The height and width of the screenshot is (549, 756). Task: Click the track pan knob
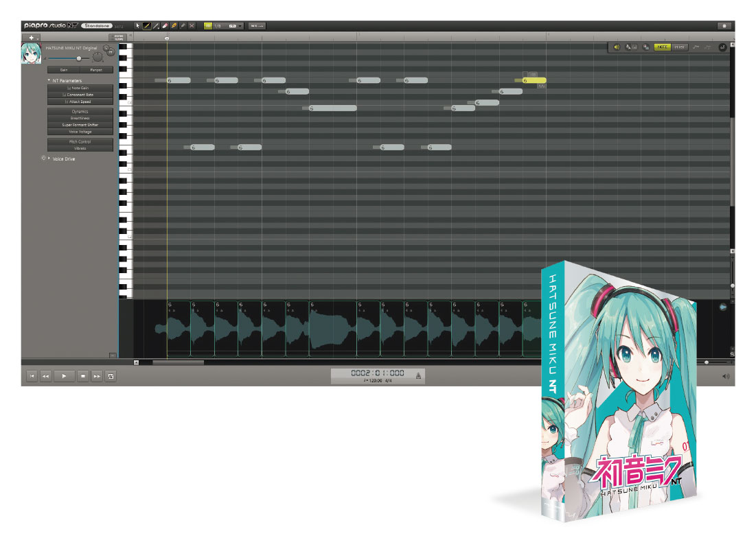tap(98, 58)
